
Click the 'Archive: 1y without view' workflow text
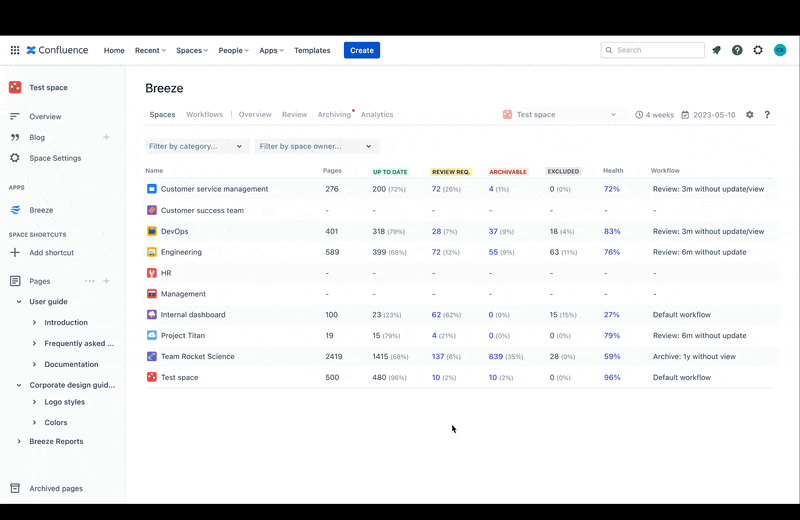point(694,357)
